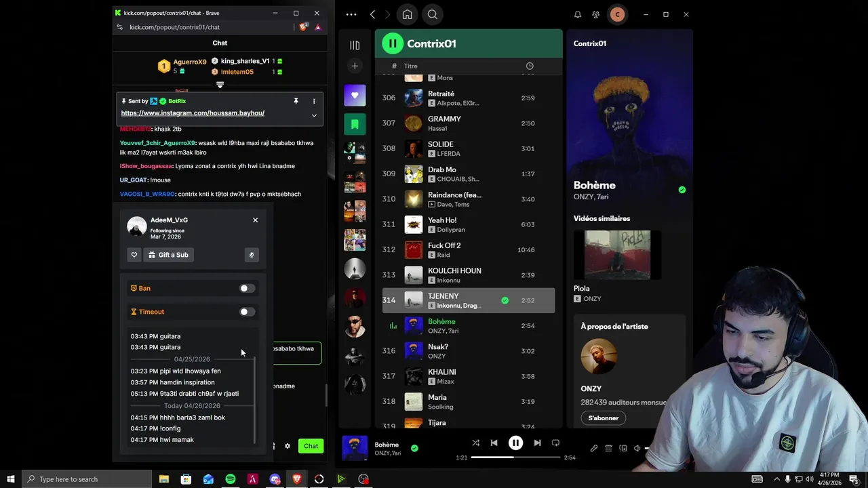The width and height of the screenshot is (868, 488).
Task: Skip to next track in Spotify
Action: coord(537,443)
